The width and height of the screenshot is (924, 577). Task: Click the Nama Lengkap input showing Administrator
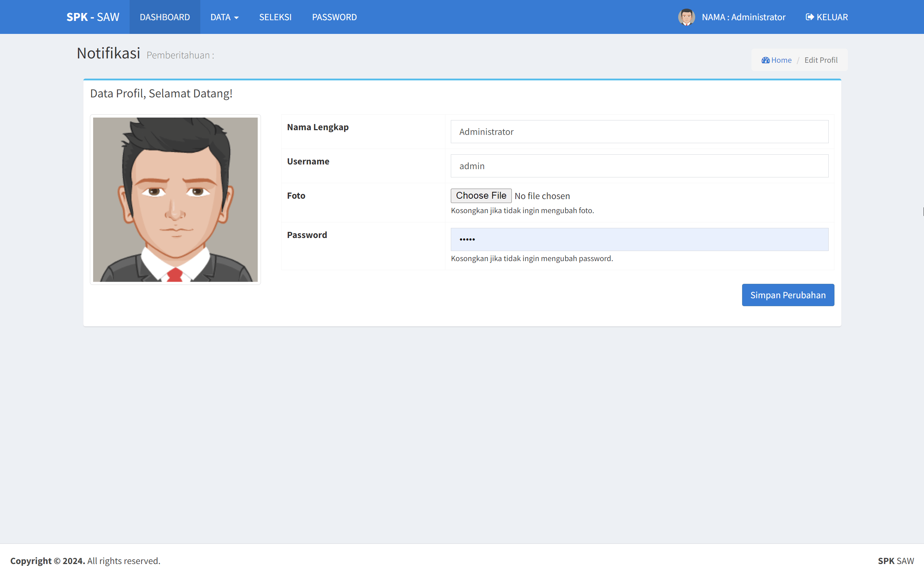(x=639, y=132)
